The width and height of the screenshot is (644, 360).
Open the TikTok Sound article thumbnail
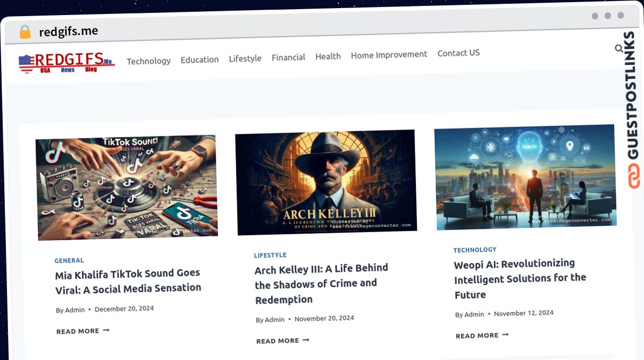(x=127, y=187)
